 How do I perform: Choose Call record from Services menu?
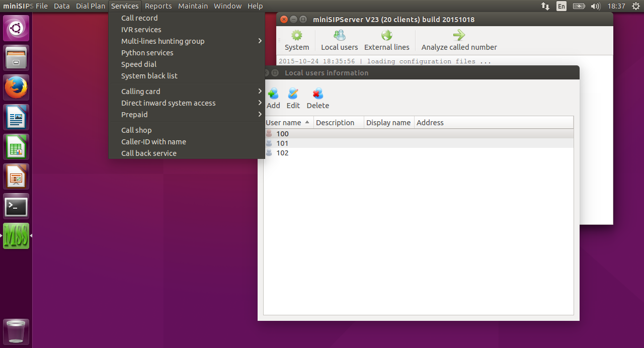187,18
